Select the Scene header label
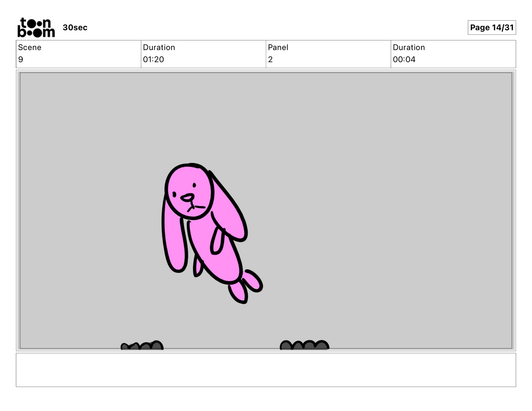Viewport: 532px width, 411px height. click(x=30, y=47)
